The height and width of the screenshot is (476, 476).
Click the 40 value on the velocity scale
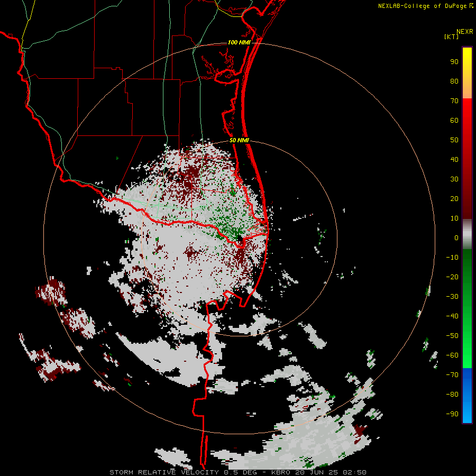pyautogui.click(x=454, y=160)
